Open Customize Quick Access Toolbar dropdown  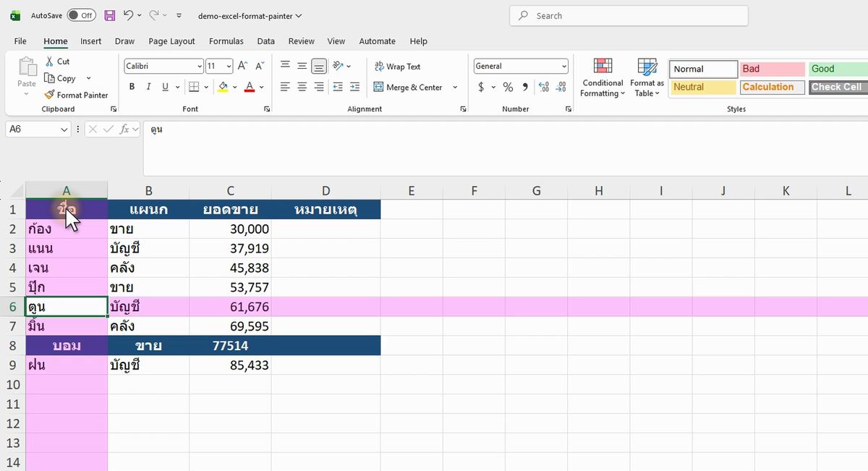(179, 15)
